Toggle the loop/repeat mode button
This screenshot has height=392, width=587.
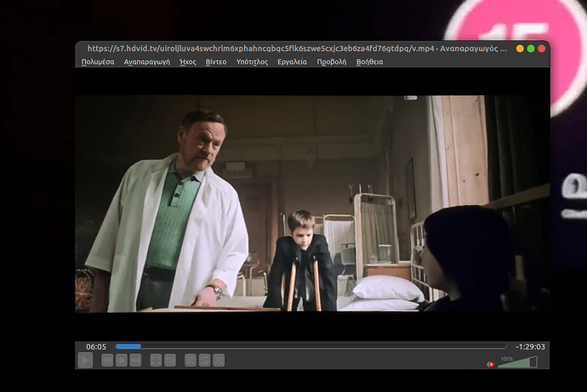pos(204,361)
